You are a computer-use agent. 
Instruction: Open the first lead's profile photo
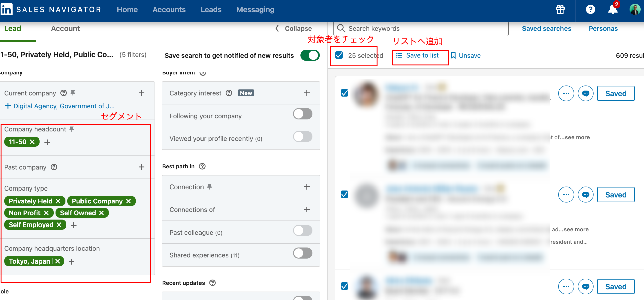pos(366,94)
